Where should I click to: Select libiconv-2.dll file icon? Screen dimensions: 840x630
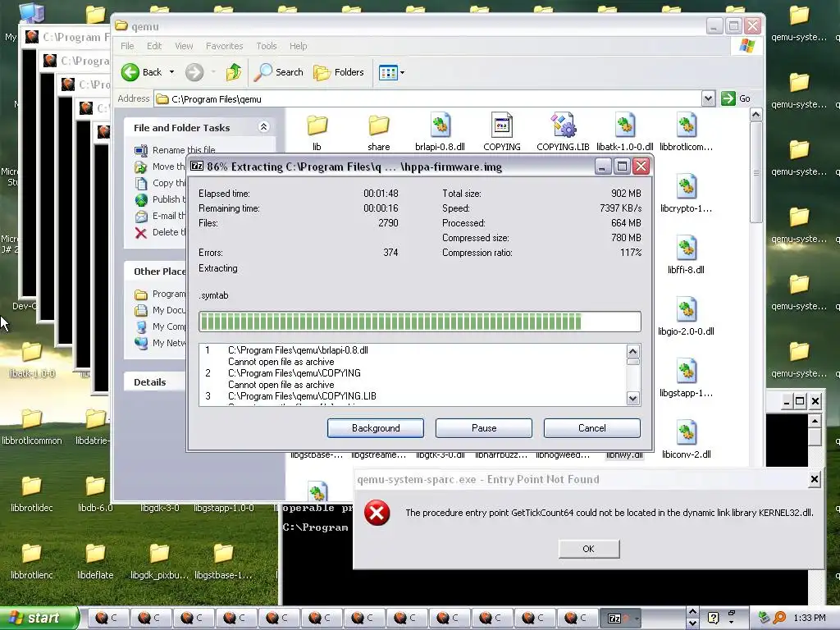coord(687,433)
